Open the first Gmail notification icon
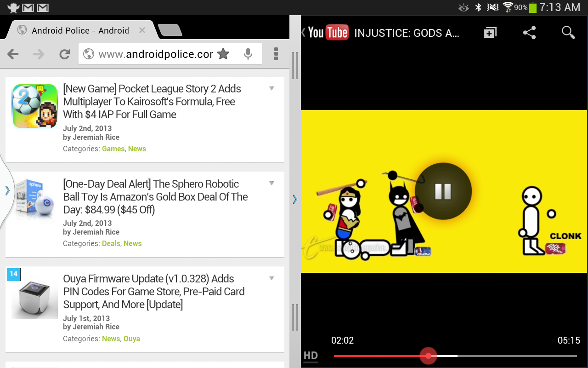The image size is (588, 368). 28,8
